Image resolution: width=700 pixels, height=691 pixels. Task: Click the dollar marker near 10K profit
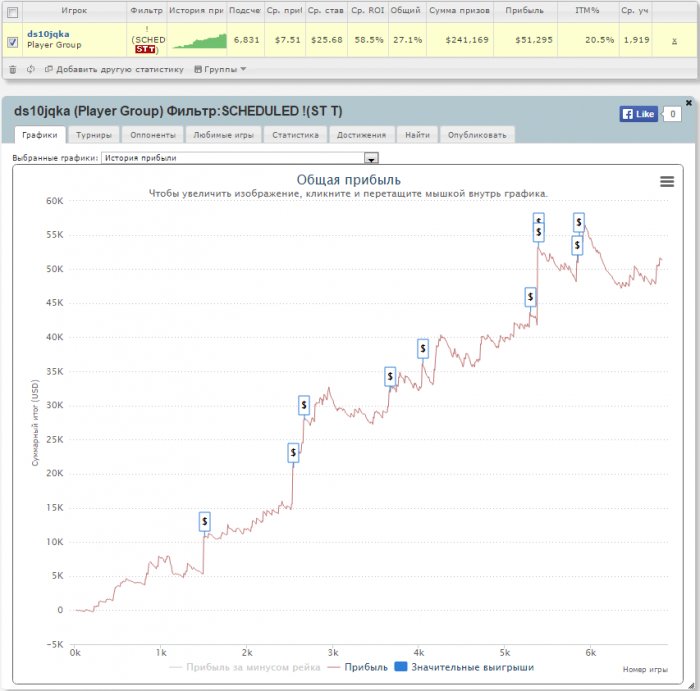pos(204,521)
